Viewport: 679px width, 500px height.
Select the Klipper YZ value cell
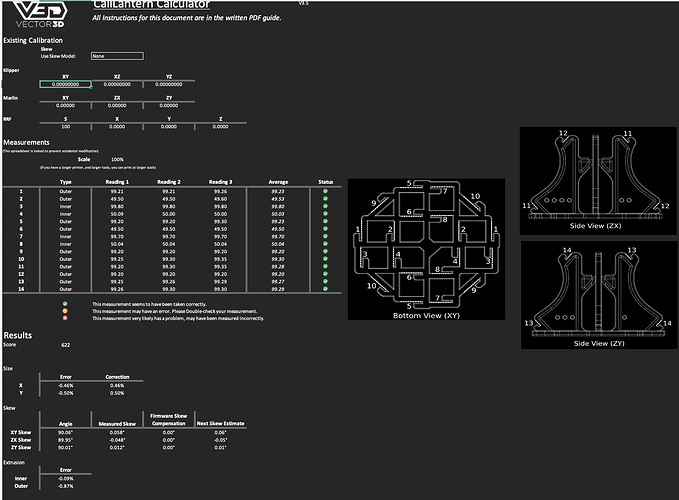point(169,84)
